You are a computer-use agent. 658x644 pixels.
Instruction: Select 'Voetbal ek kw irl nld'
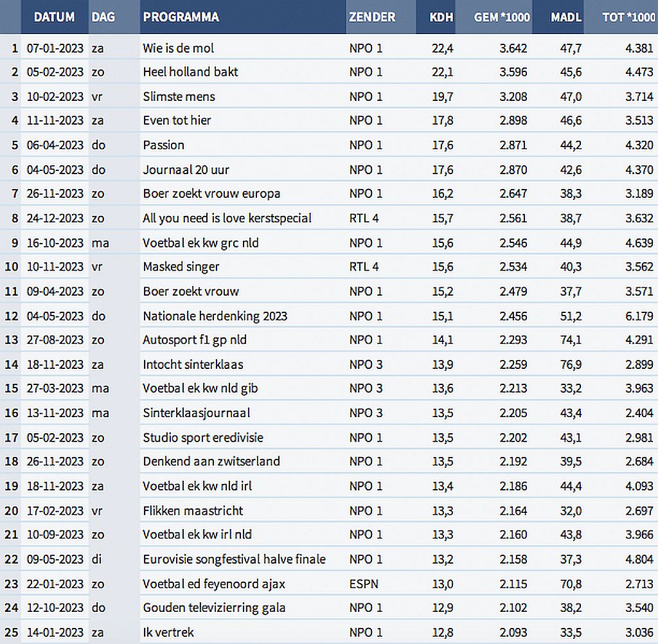(197, 535)
